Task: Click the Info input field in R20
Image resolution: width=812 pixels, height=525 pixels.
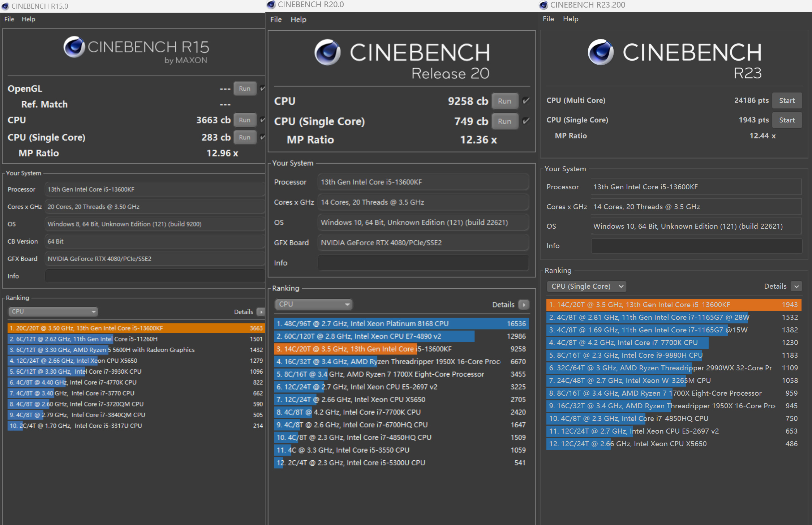Action: [423, 263]
